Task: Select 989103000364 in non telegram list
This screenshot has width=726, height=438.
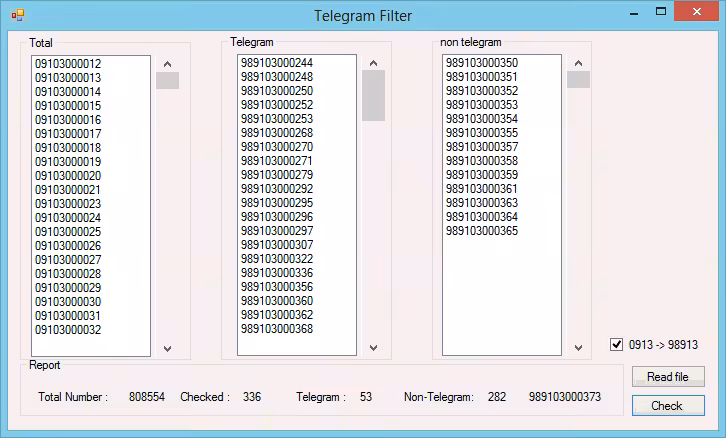Action: tap(482, 217)
